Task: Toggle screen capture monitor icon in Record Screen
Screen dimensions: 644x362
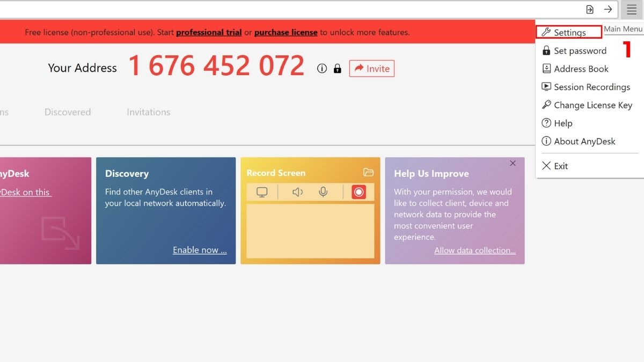Action: [x=262, y=192]
